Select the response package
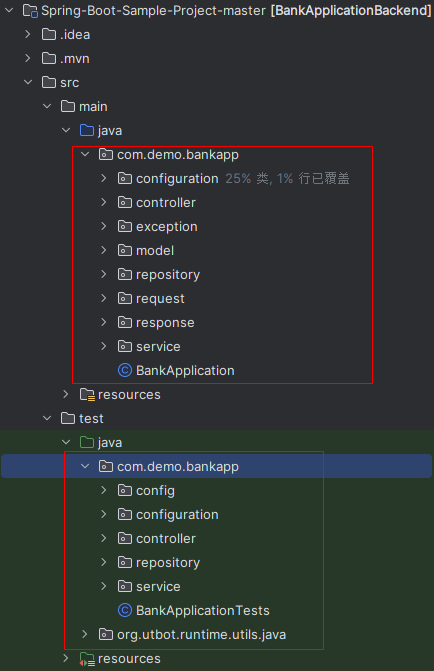 pos(165,322)
